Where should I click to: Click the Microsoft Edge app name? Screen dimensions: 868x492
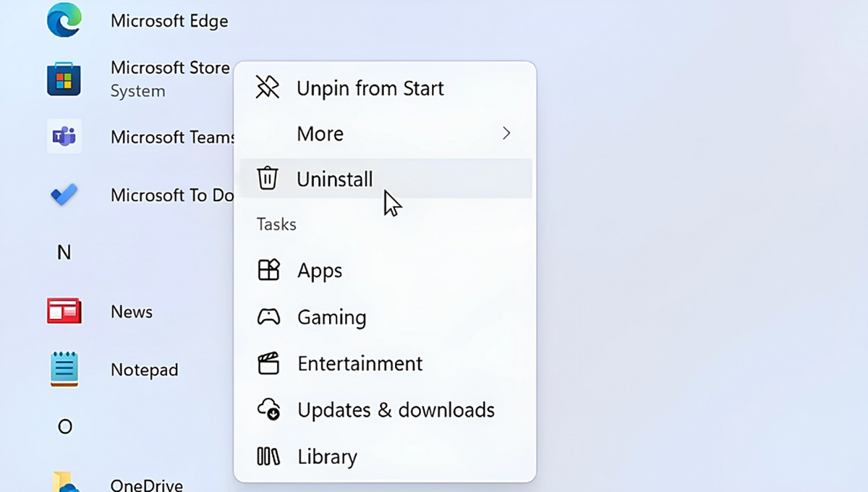pyautogui.click(x=169, y=21)
